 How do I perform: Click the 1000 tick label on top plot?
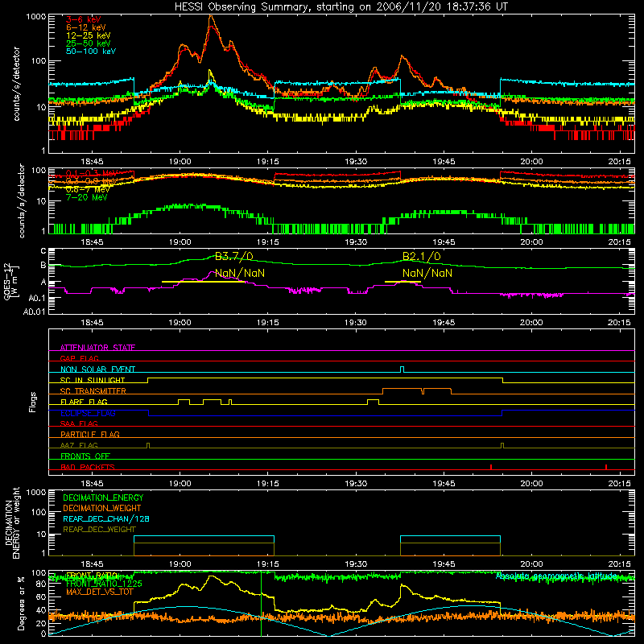pyautogui.click(x=35, y=17)
